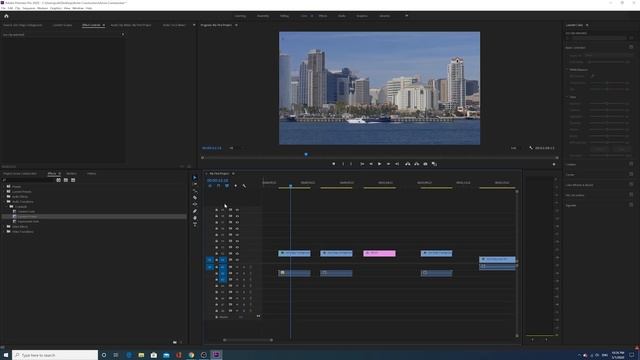Add a marker in Program Monitor
Screen dimensions: 640x360
(x=333, y=164)
